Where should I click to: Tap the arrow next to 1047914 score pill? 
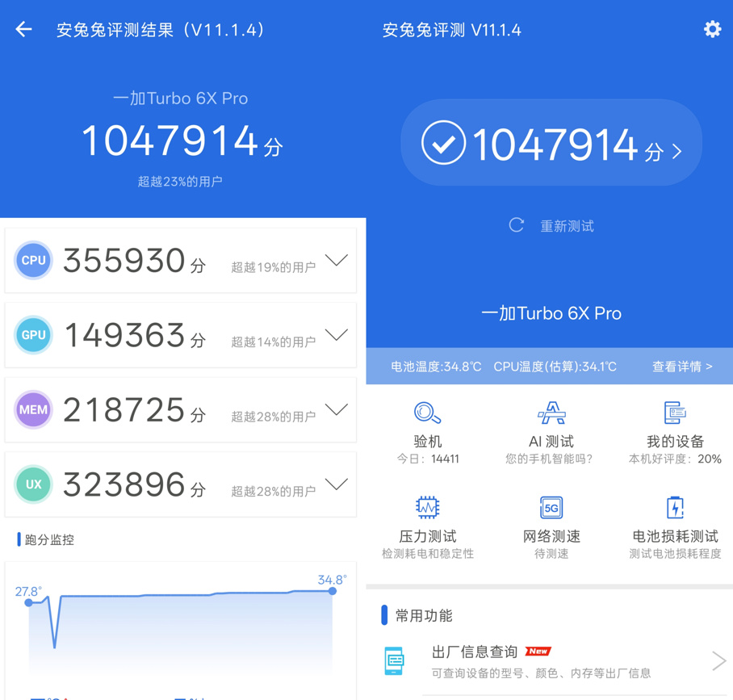pos(677,152)
